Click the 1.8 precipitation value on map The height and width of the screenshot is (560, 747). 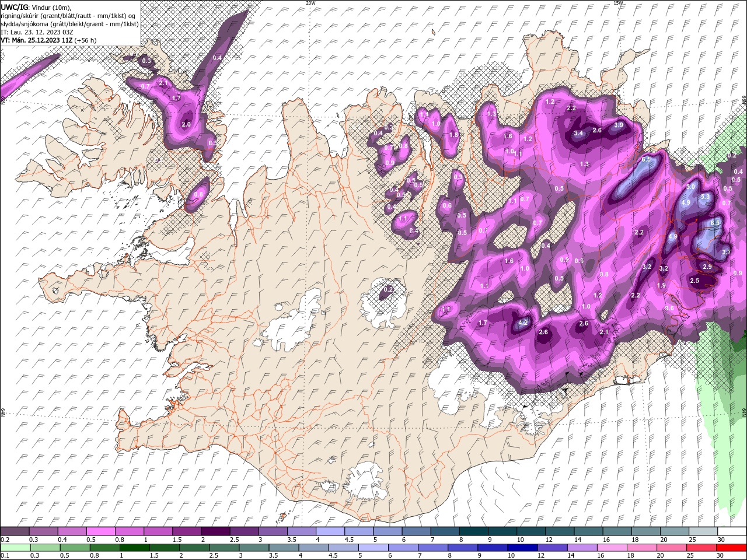(x=453, y=135)
